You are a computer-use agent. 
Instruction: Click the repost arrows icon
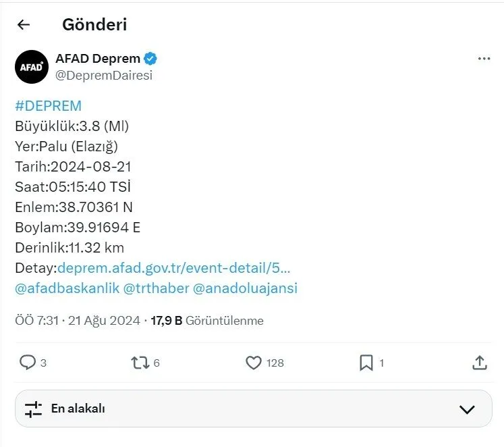tap(140, 363)
